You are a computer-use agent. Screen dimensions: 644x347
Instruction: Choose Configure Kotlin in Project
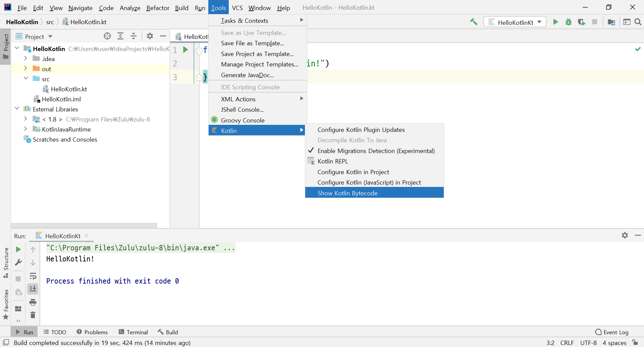click(374, 172)
